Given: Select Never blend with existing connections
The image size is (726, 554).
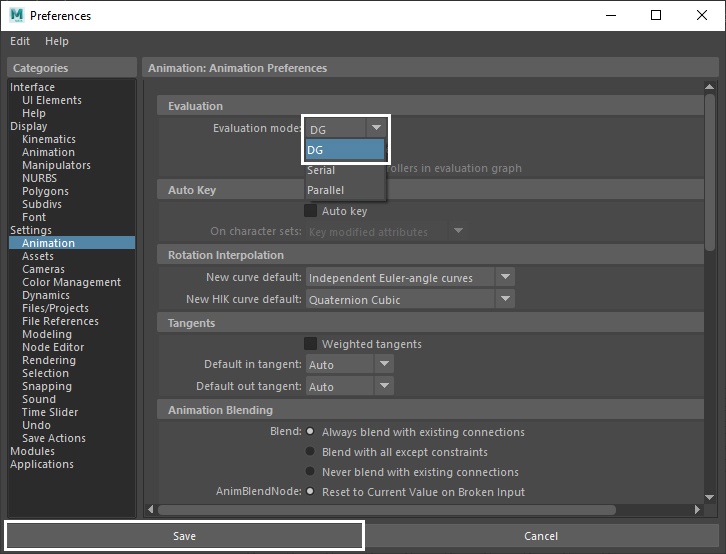Looking at the screenshot, I should 310,472.
